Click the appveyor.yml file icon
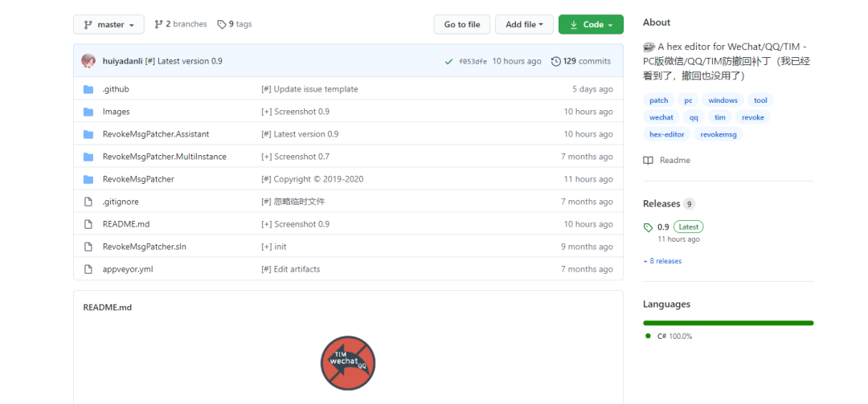 [88, 270]
